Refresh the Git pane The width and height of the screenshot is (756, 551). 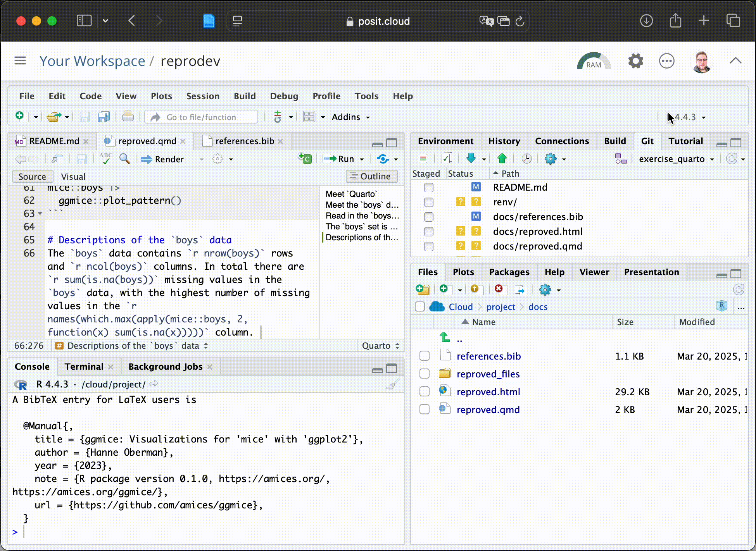pos(732,158)
